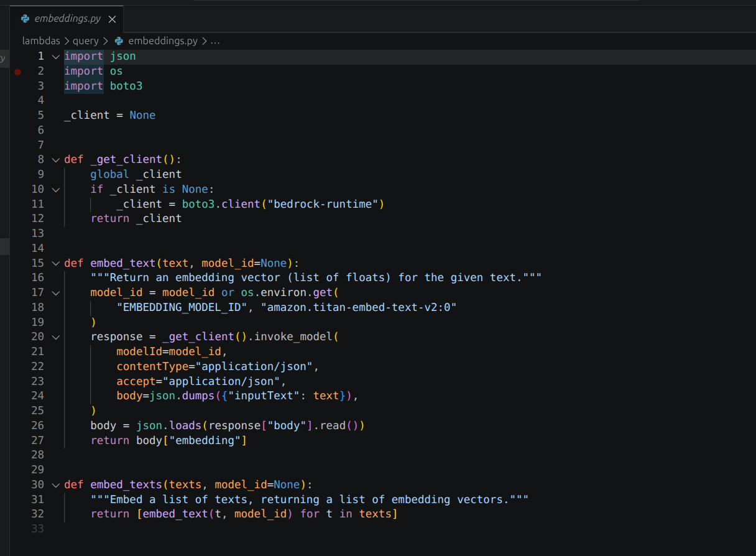The height and width of the screenshot is (556, 756).
Task: Open the breadcrumb ellipsis symbol list
Action: click(216, 41)
